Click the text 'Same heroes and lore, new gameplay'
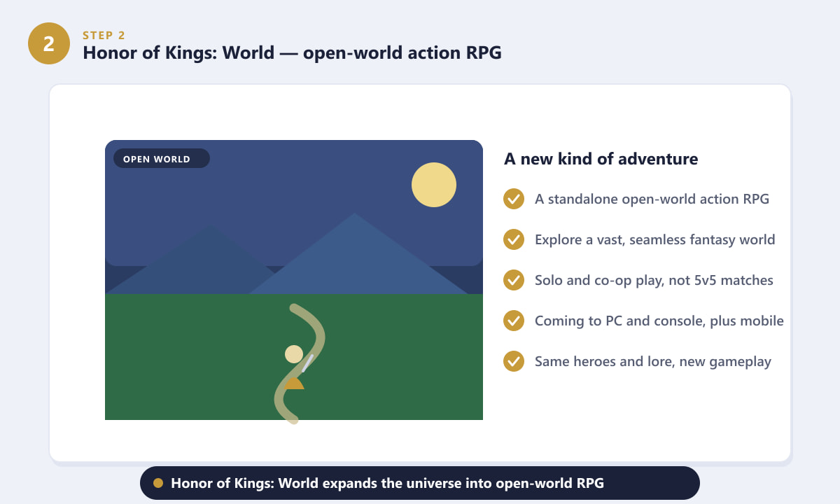The width and height of the screenshot is (840, 504). [652, 361]
